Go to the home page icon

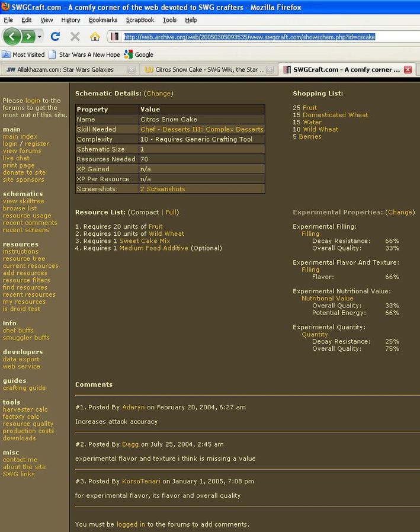[95, 37]
